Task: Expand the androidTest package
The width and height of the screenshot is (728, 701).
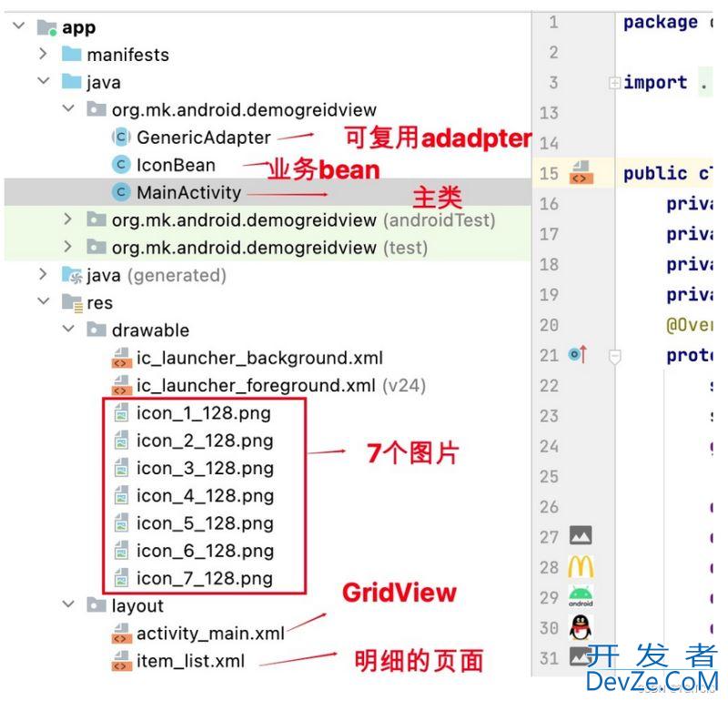Action: point(67,218)
